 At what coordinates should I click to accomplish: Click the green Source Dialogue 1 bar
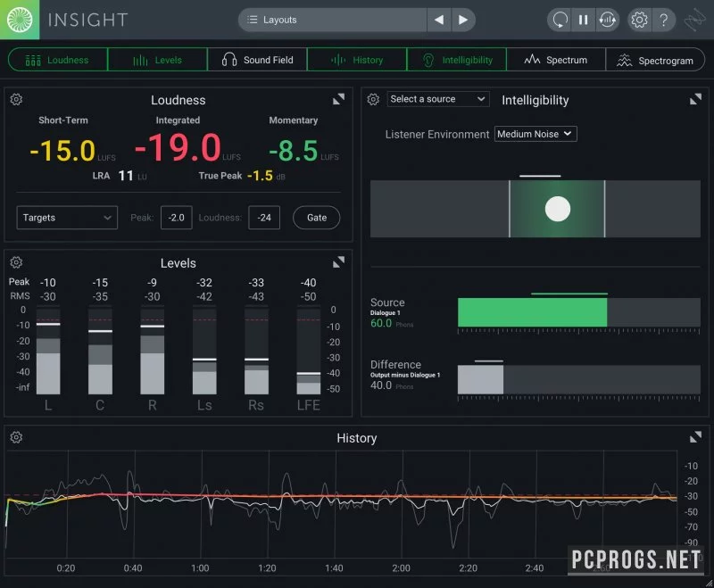pyautogui.click(x=532, y=312)
